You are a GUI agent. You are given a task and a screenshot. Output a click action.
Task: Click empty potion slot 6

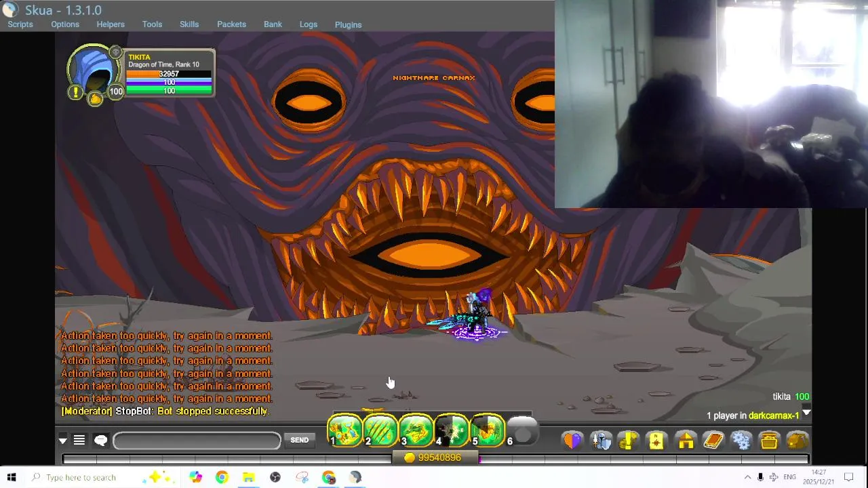(x=522, y=430)
